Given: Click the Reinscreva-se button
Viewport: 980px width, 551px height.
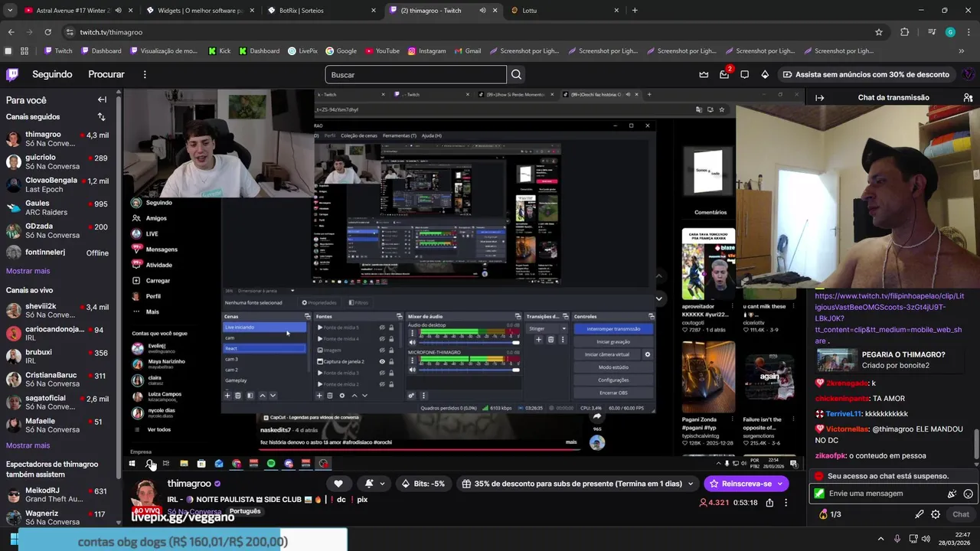Looking at the screenshot, I should [740, 484].
